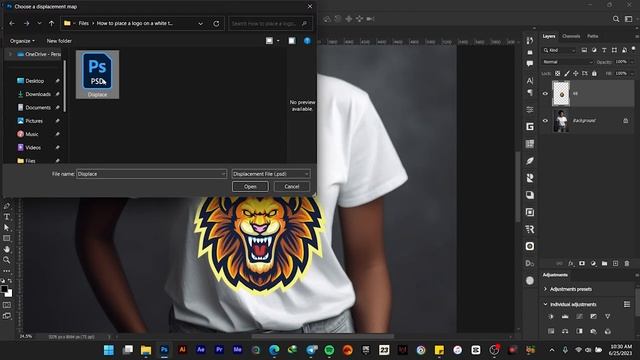Toggle shape layer filter icon

tap(614, 50)
